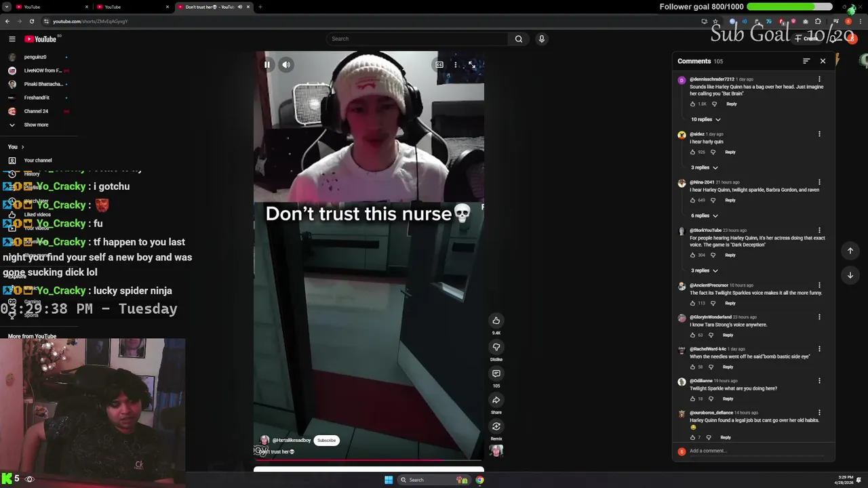Expand 6 replies under Nina-2041's comment
This screenshot has width=868, height=488.
(x=704, y=216)
